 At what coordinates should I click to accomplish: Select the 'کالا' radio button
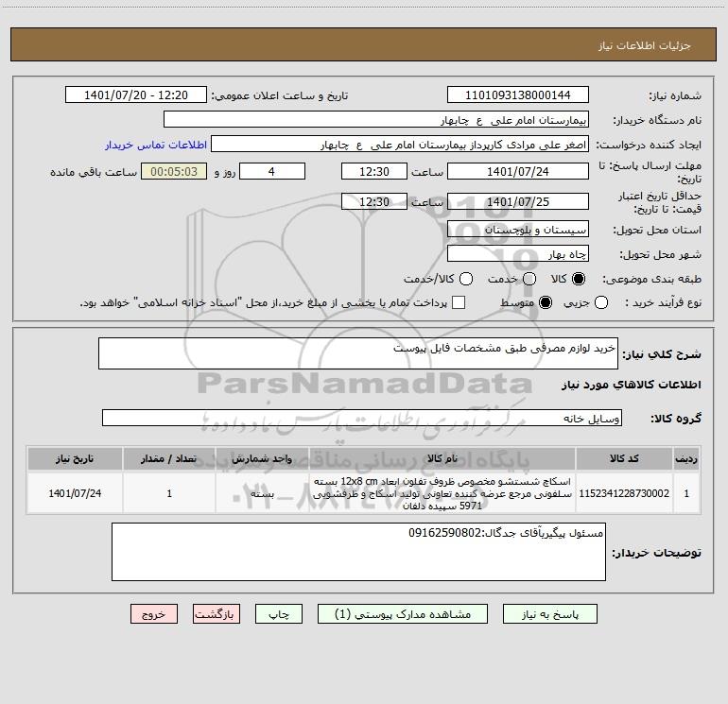point(579,279)
